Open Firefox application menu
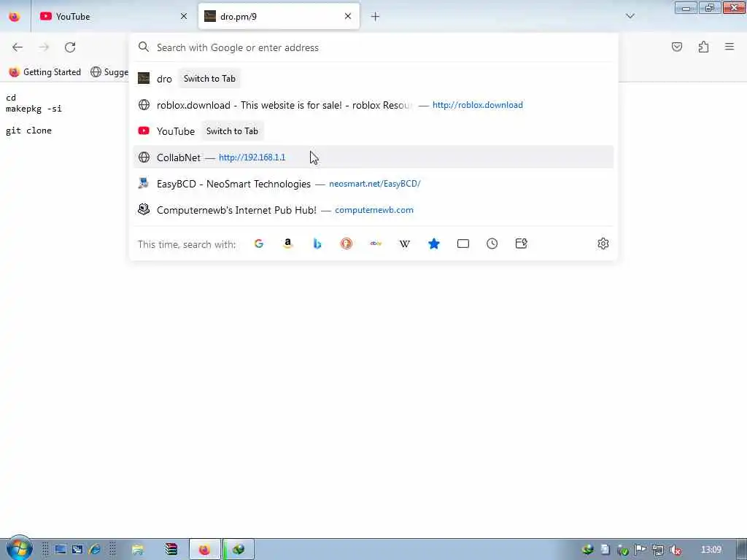The height and width of the screenshot is (560, 747). tap(729, 47)
